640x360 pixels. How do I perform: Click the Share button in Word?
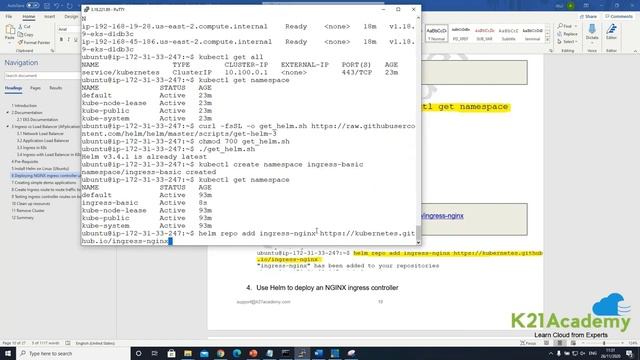[589, 17]
